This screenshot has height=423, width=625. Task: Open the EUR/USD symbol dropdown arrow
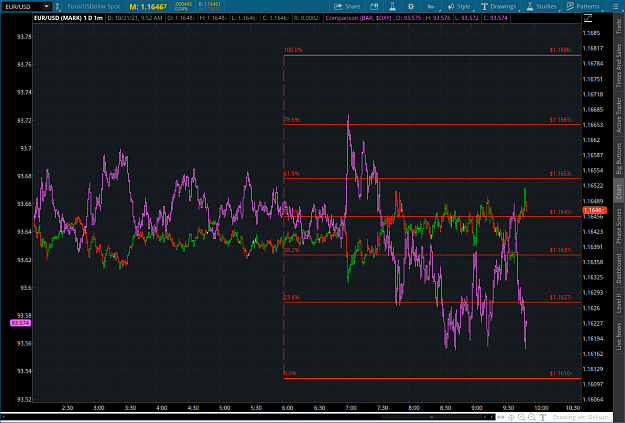click(x=47, y=6)
